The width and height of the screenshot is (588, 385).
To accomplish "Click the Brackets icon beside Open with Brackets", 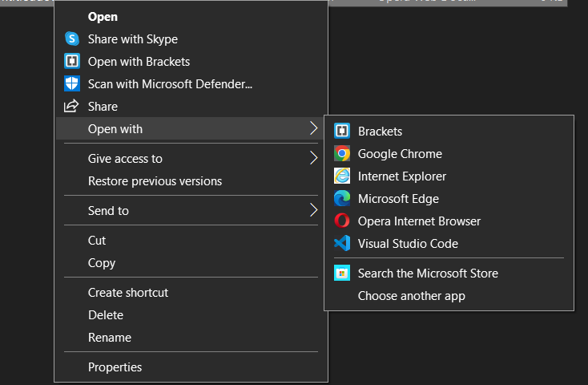I will (72, 62).
